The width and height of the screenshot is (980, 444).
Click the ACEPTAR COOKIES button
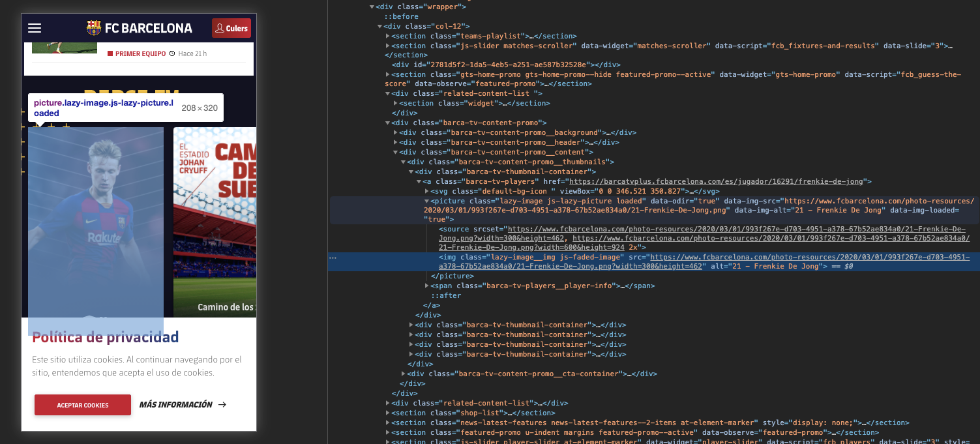click(x=83, y=405)
